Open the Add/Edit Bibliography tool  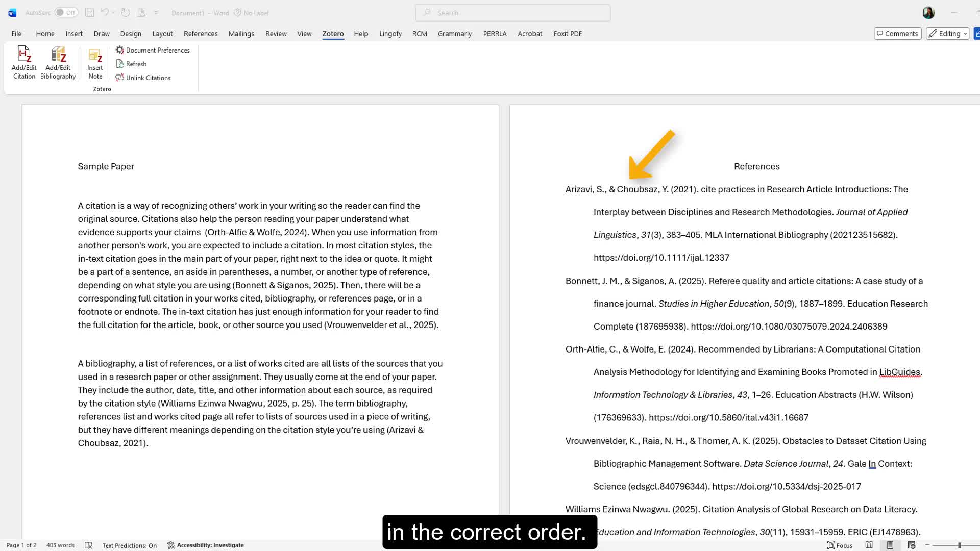point(58,61)
